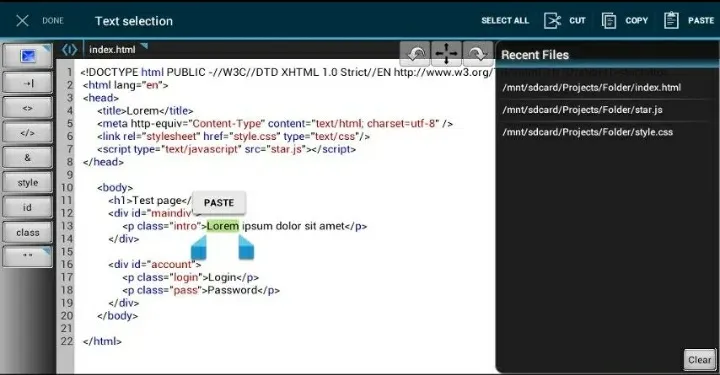Insert a style attribute button
Image resolution: width=720 pixels, height=375 pixels.
coord(28,183)
